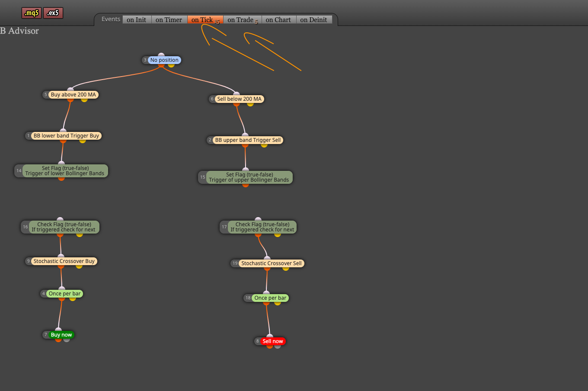
Task: Select Check Flag block number 16
Action: click(x=64, y=227)
